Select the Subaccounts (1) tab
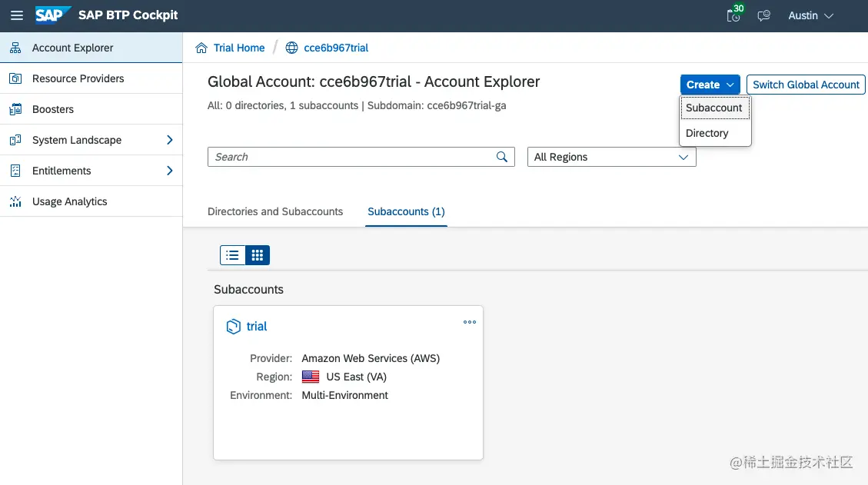The image size is (868, 485). (406, 211)
